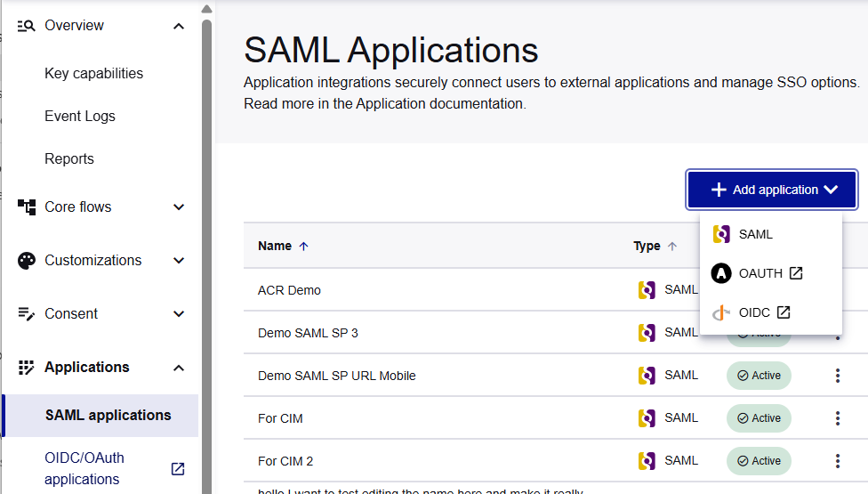Screen dimensions: 868x494
Task: Click the plus icon on Add application
Action: [x=719, y=190]
